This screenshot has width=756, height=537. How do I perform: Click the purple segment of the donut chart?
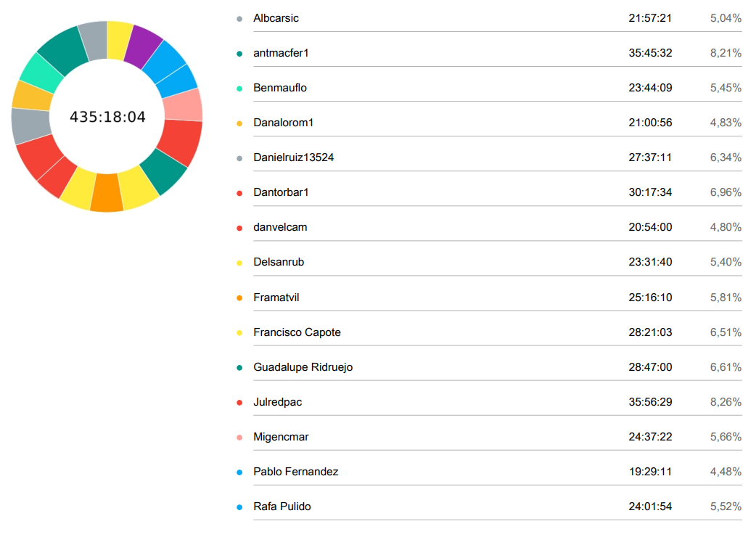pos(142,46)
